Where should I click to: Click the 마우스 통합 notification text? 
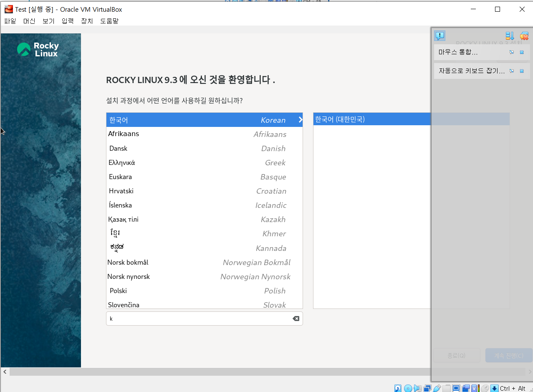pyautogui.click(x=458, y=52)
